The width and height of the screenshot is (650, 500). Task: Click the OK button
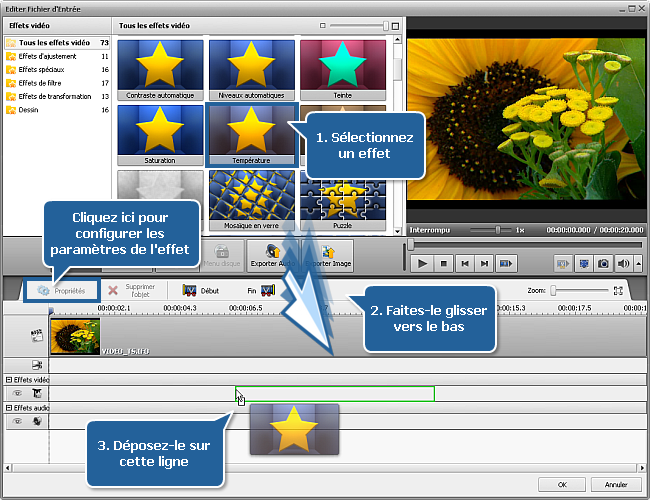click(562, 484)
